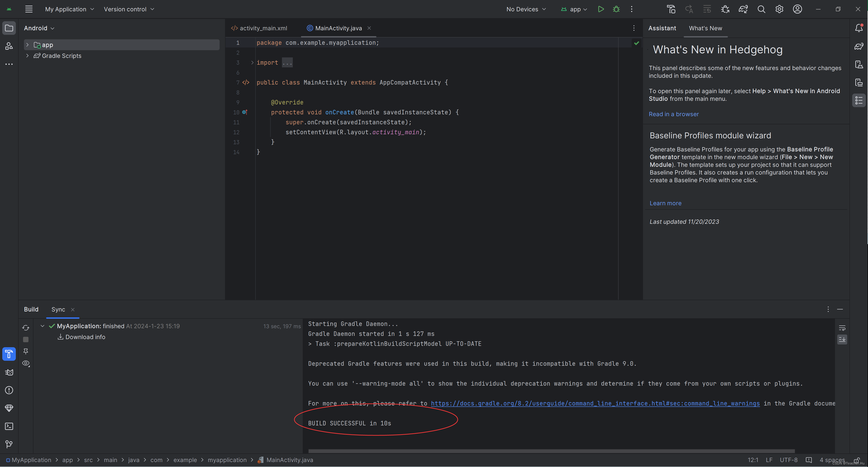
Task: Collapse the MyApplication finished sync node
Action: (42, 326)
